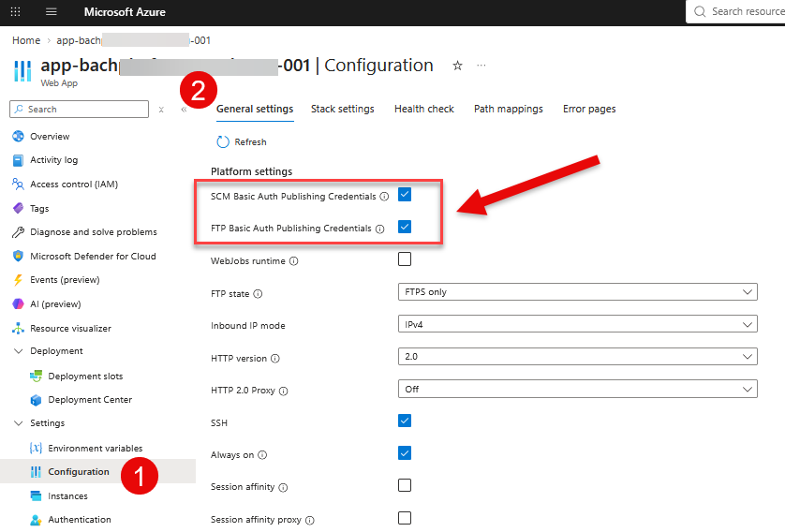
Task: Show info tooltip for FTP state
Action: (258, 294)
